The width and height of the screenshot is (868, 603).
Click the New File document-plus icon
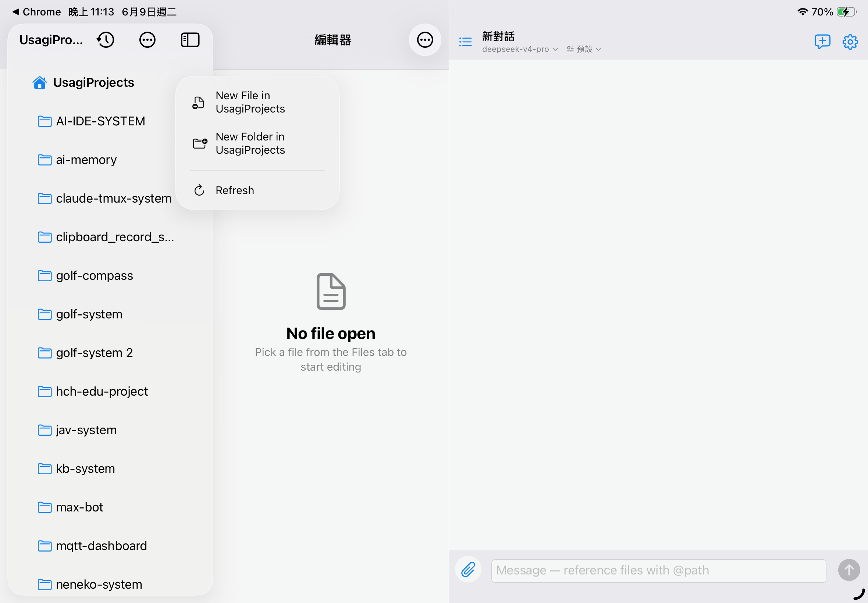(198, 102)
